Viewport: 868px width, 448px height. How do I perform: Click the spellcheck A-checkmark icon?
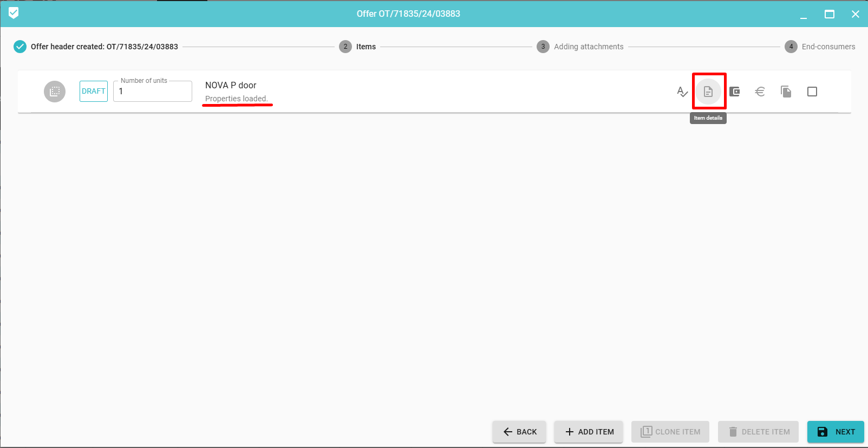point(682,92)
